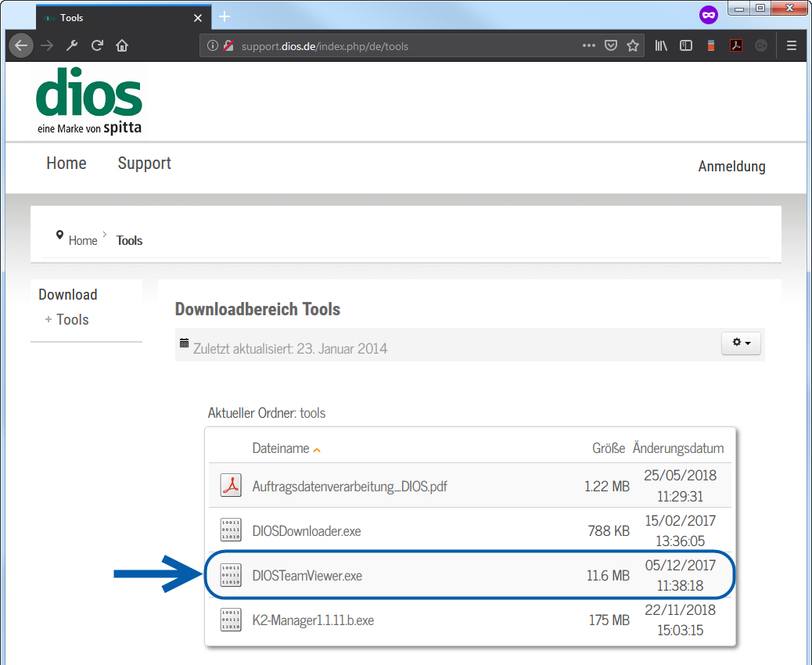Open the Home navigation menu item
Viewport: 812px width, 665px height.
(66, 164)
